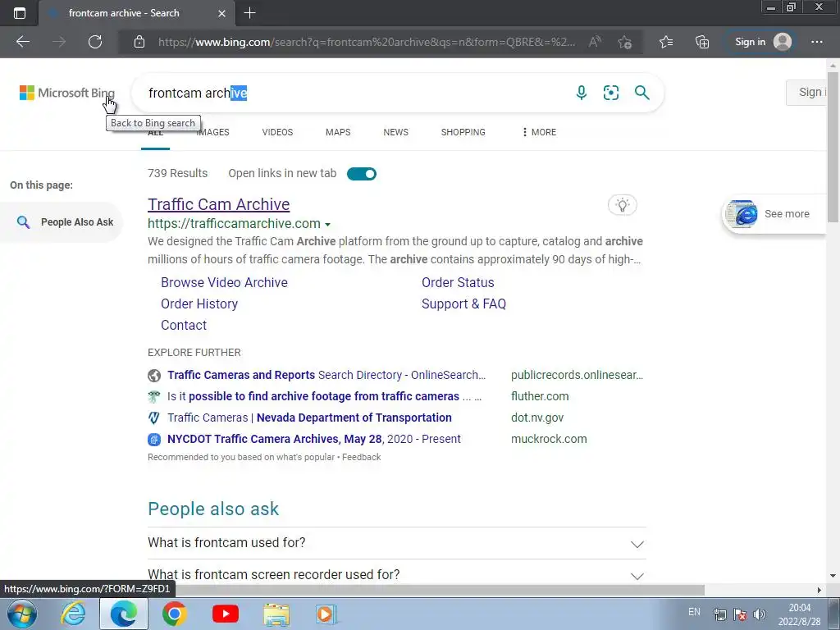Close the frontcam archive tab
840x630 pixels.
pos(221,13)
